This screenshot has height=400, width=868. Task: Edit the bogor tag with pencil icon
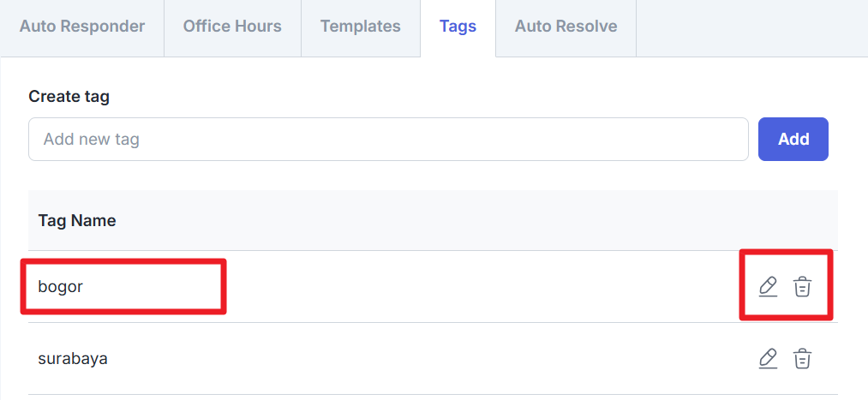pos(768,287)
